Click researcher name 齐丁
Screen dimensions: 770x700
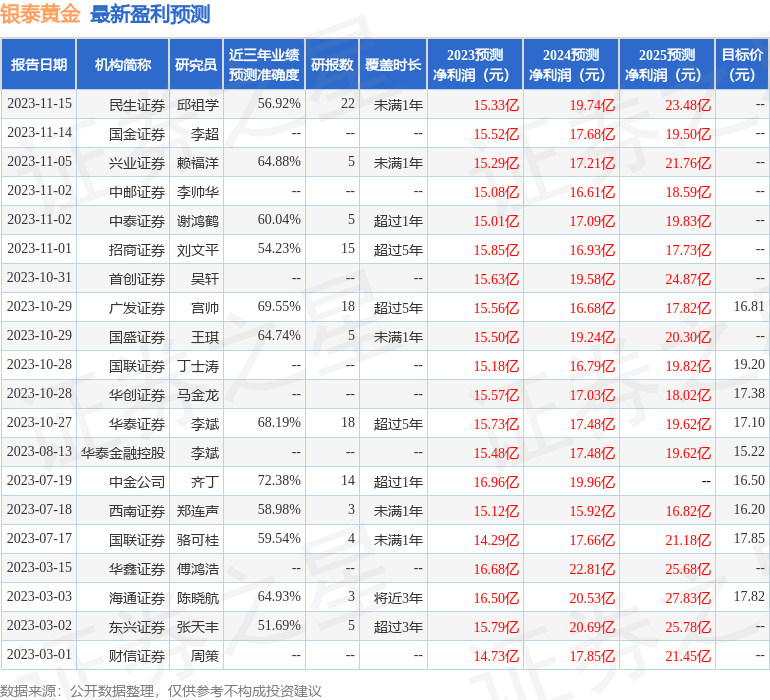(x=205, y=481)
